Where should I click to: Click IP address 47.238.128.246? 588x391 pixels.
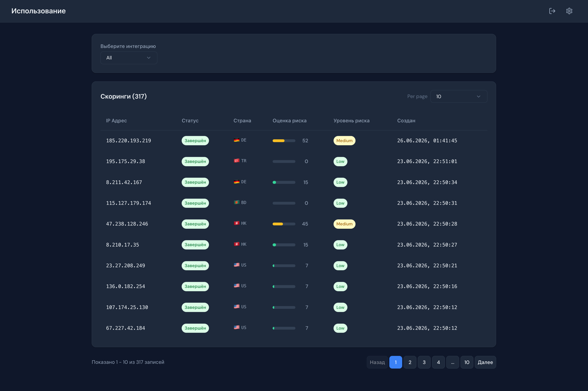(127, 224)
